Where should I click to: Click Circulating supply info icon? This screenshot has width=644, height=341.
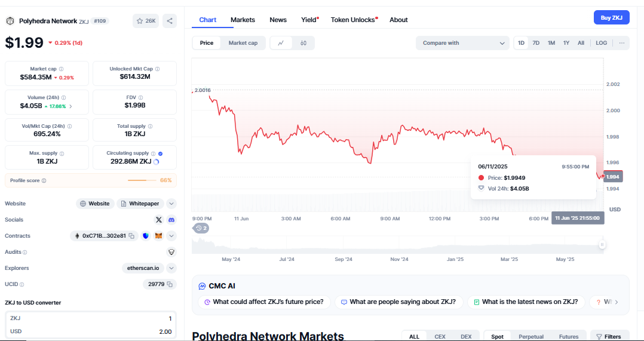(x=153, y=153)
